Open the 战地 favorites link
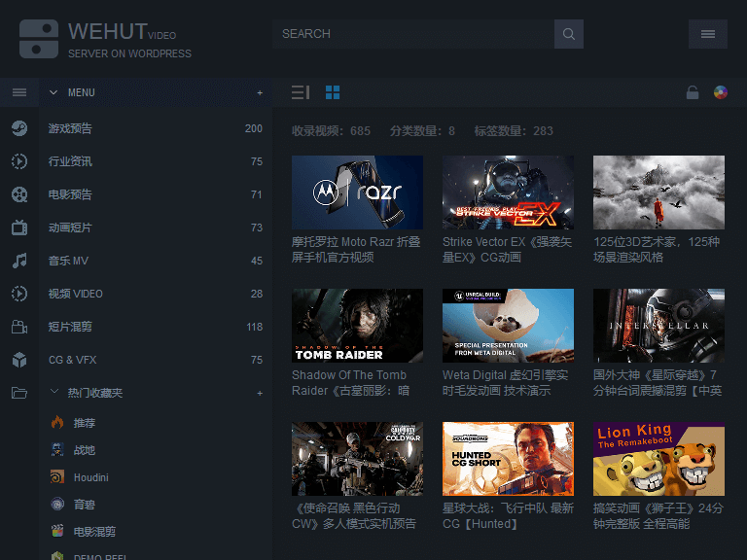This screenshot has width=747, height=560. pos(85,450)
